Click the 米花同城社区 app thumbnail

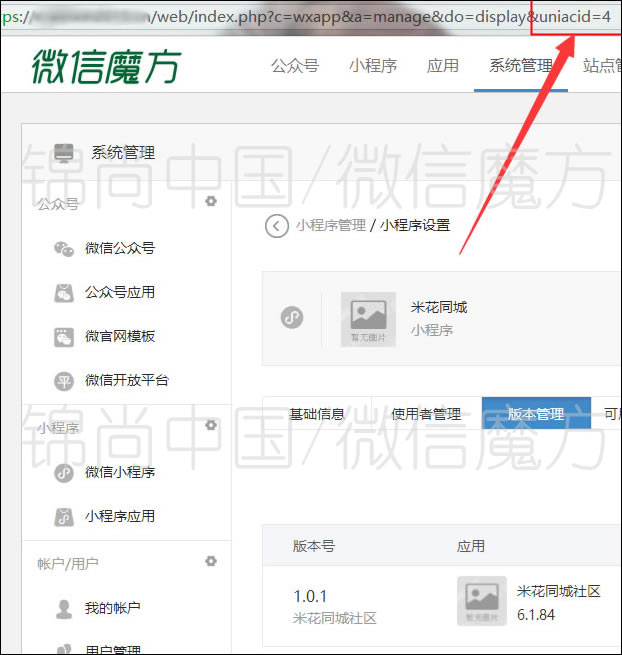[x=482, y=601]
